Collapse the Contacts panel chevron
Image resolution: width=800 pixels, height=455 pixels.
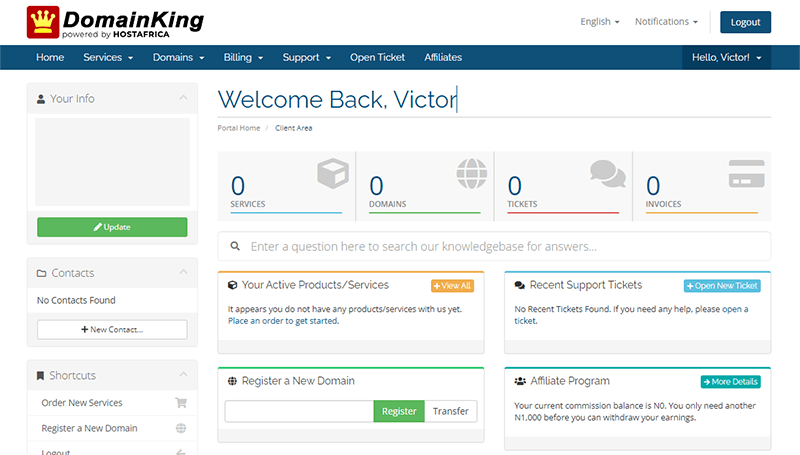(183, 272)
